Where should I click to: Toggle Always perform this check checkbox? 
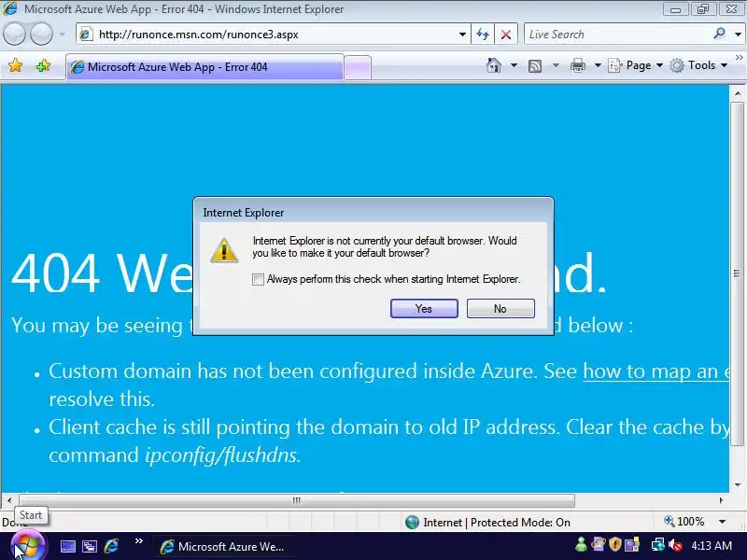(258, 279)
